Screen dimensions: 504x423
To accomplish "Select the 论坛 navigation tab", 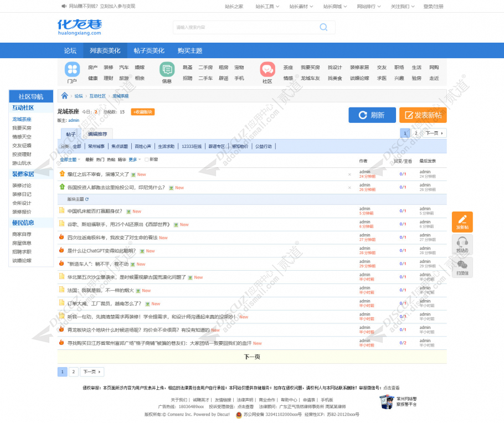I will [x=70, y=50].
